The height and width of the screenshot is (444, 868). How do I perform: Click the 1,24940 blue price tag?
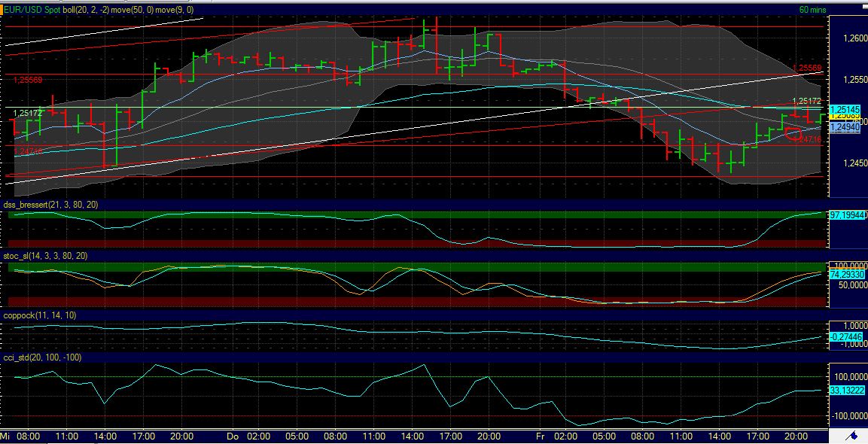pyautogui.click(x=845, y=127)
